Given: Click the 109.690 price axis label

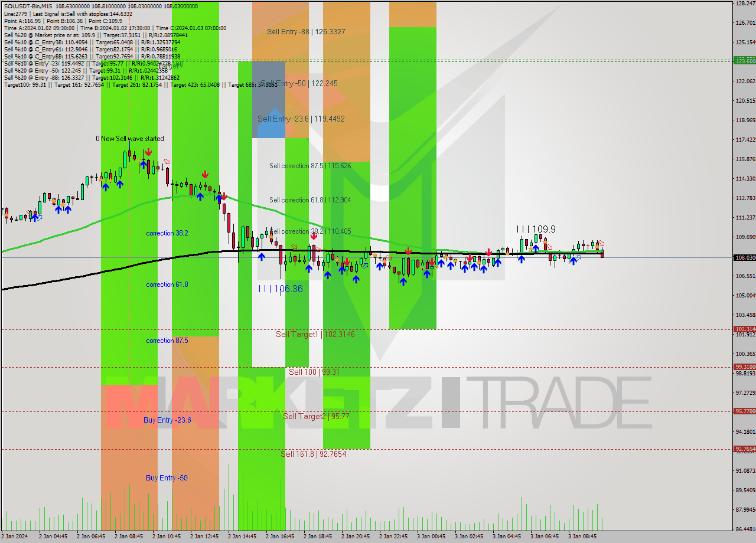Looking at the screenshot, I should [x=745, y=237].
